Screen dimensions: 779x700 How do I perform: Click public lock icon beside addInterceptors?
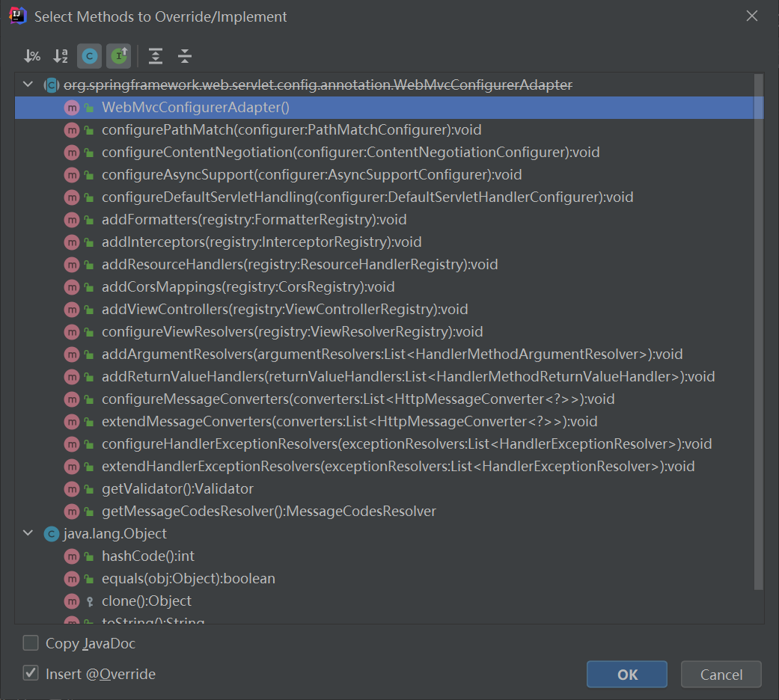[x=89, y=242]
